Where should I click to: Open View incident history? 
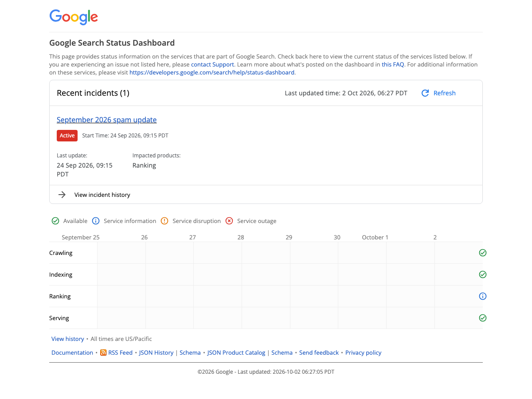(x=102, y=195)
